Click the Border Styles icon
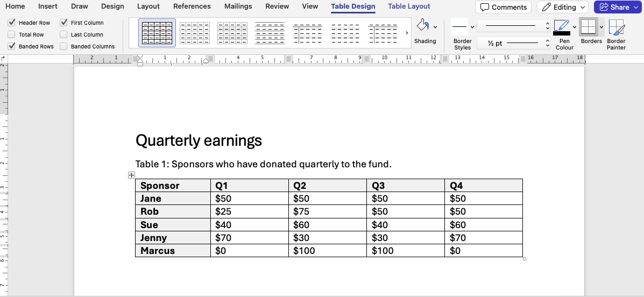Screen dimensions: 644x297 (x=459, y=27)
